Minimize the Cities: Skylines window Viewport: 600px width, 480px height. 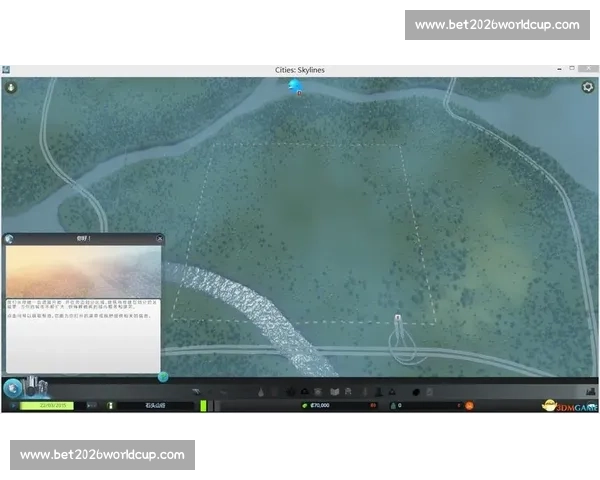(559, 69)
